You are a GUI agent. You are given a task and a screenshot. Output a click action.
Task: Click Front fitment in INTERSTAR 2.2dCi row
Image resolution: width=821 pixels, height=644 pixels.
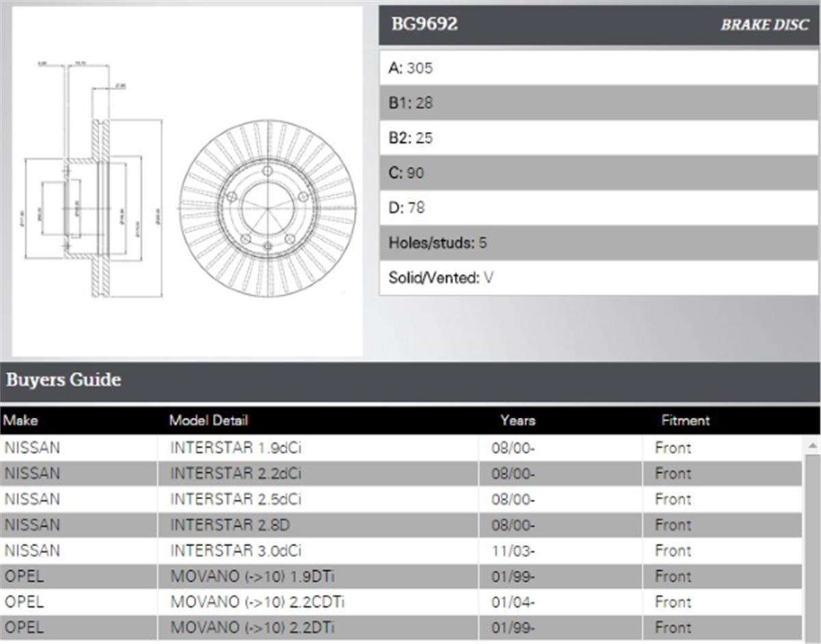click(x=673, y=474)
